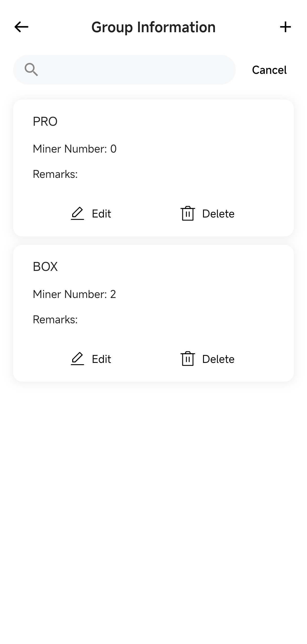307x644 pixels.
Task: Tap the Remarks line in BOX card
Action: tap(55, 319)
